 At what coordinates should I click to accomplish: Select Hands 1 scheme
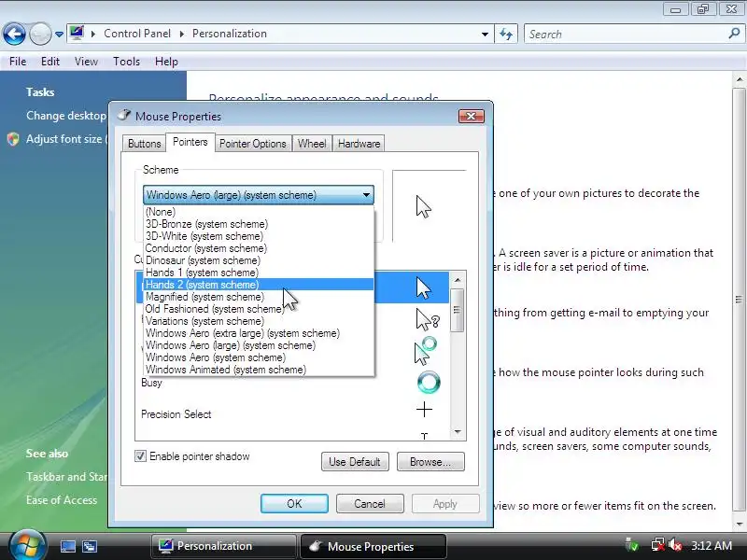tap(259, 273)
